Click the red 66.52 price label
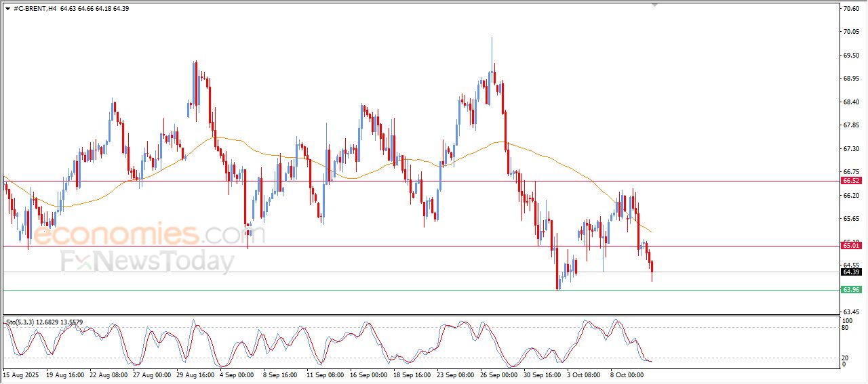 [851, 181]
